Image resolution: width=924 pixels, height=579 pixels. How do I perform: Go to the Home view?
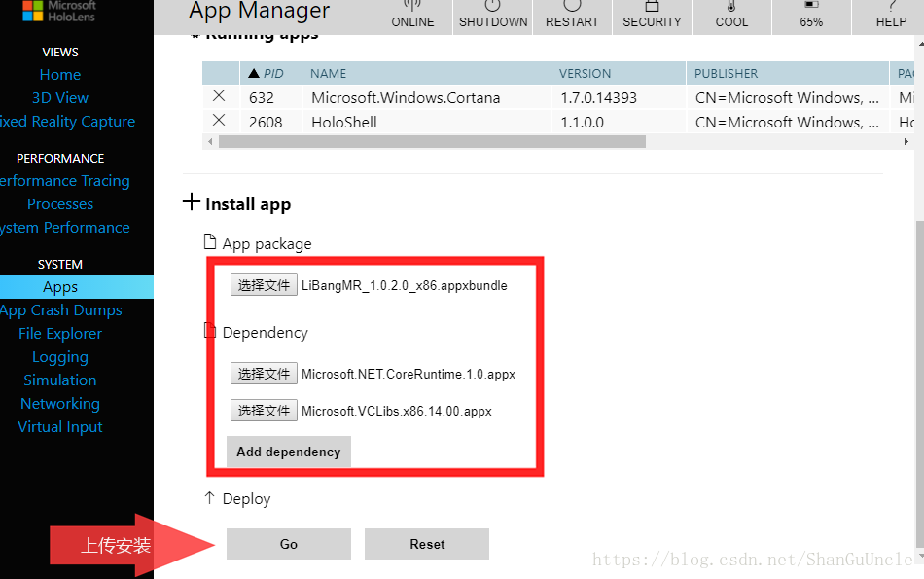coord(60,75)
